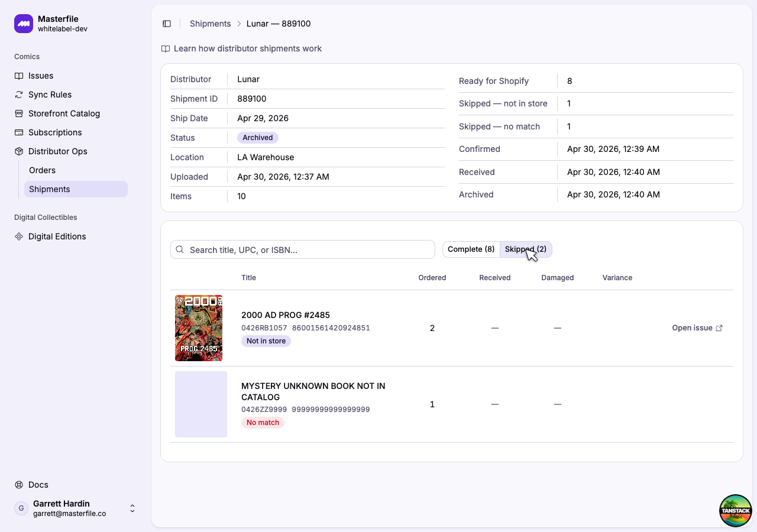Image resolution: width=757 pixels, height=532 pixels.
Task: Click the LA Warehouse location value
Action: pos(266,157)
